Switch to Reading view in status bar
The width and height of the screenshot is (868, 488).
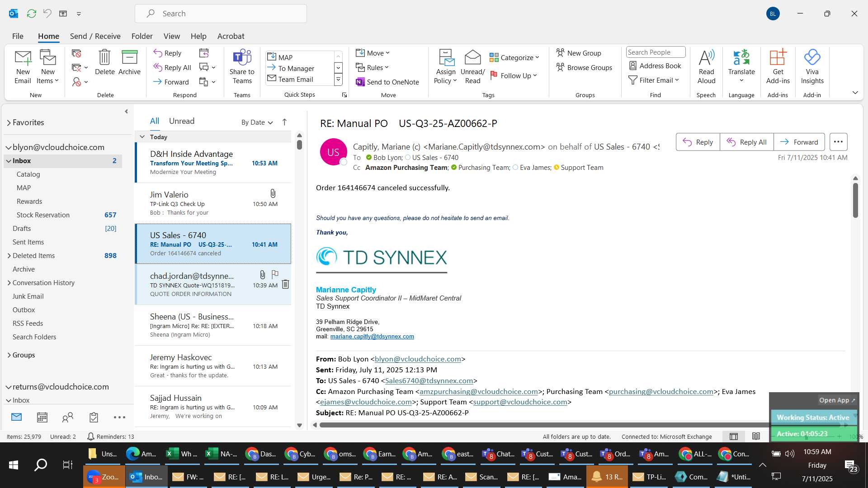tap(756, 436)
